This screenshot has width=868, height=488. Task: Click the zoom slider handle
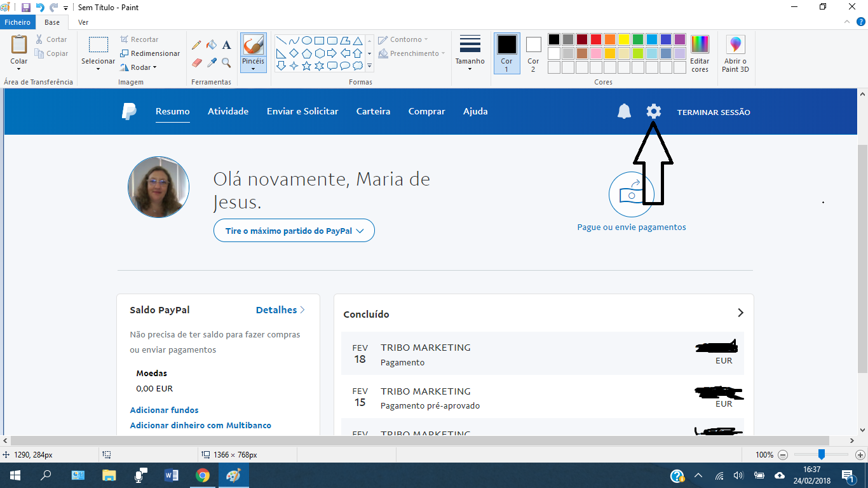click(822, 454)
